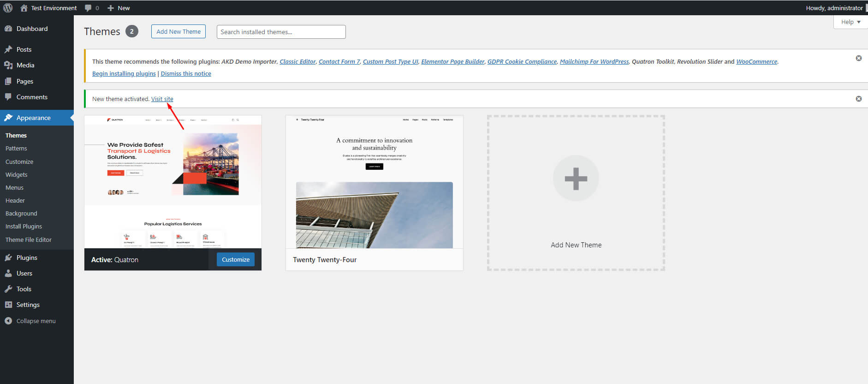Image resolution: width=868 pixels, height=384 pixels.
Task: Select the Appearance menu
Action: (37, 118)
